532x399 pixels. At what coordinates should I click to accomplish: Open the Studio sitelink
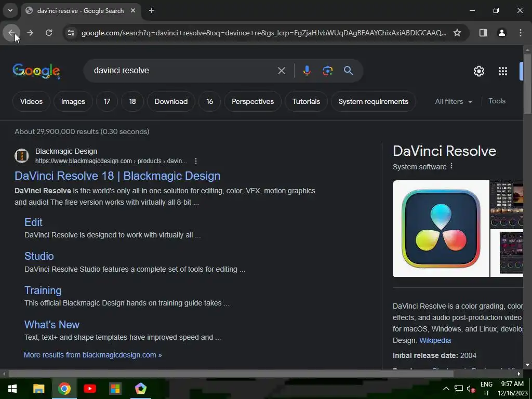[x=39, y=256]
